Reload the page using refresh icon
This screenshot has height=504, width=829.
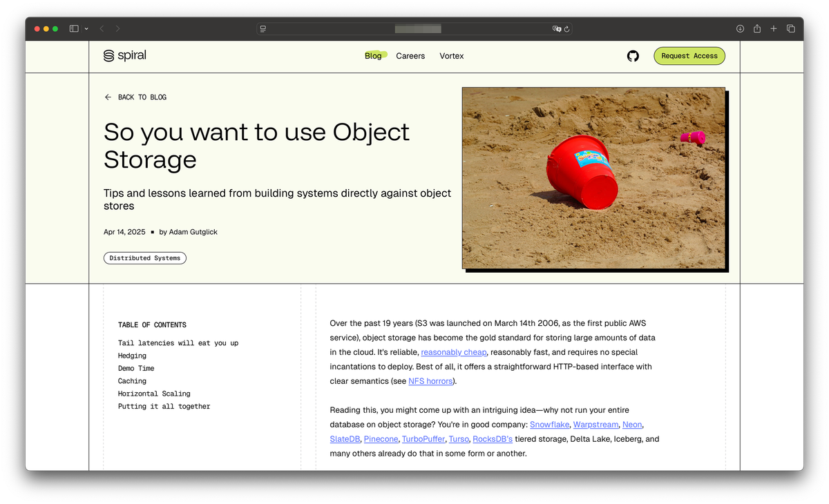[566, 29]
